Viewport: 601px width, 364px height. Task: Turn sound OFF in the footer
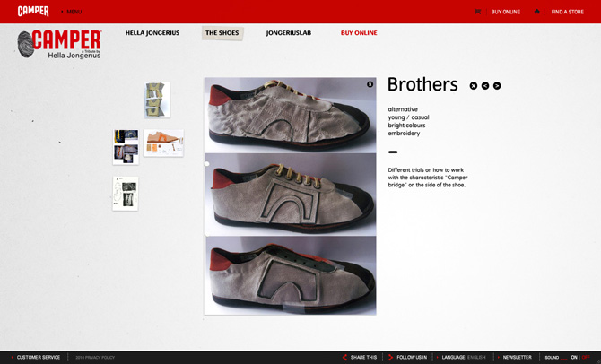(x=586, y=357)
